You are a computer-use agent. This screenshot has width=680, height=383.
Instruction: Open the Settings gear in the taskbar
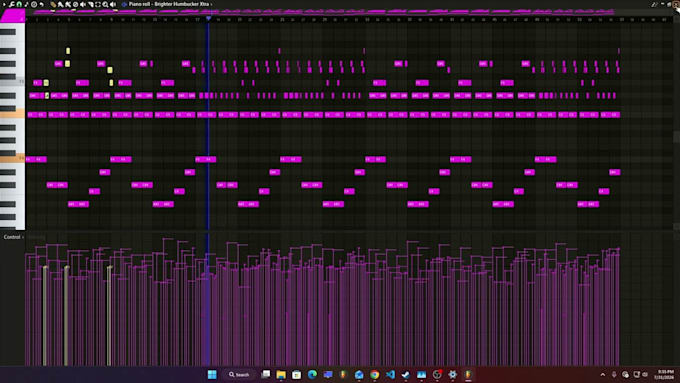[452, 375]
